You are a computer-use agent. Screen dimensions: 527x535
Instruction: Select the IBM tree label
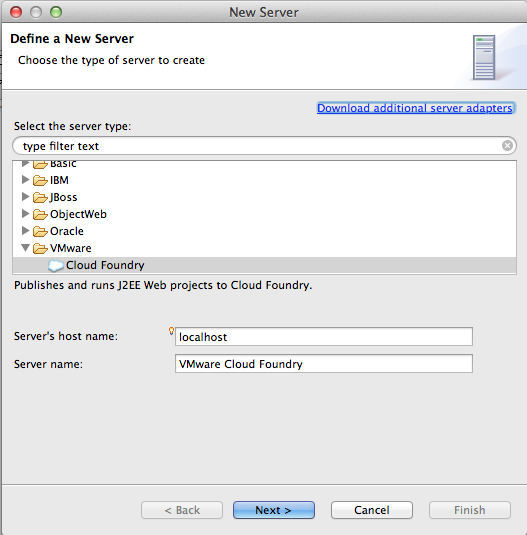pyautogui.click(x=59, y=180)
